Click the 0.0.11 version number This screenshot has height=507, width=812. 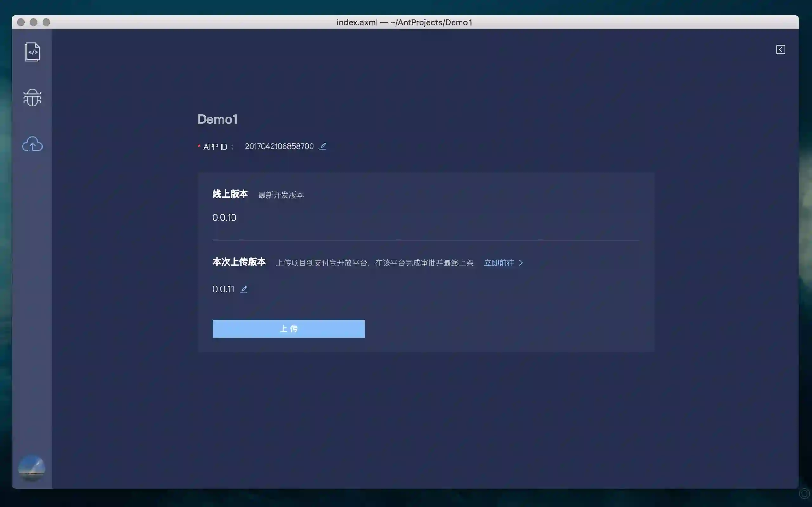click(x=224, y=289)
